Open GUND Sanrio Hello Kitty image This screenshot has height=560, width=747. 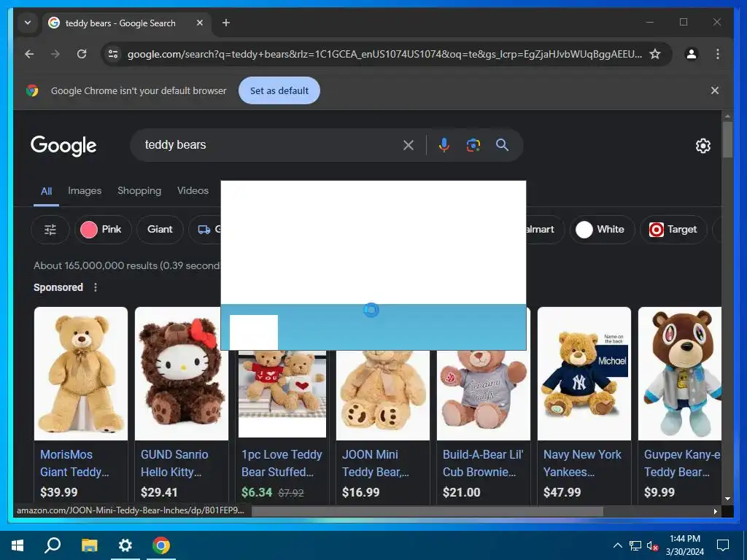[182, 373]
